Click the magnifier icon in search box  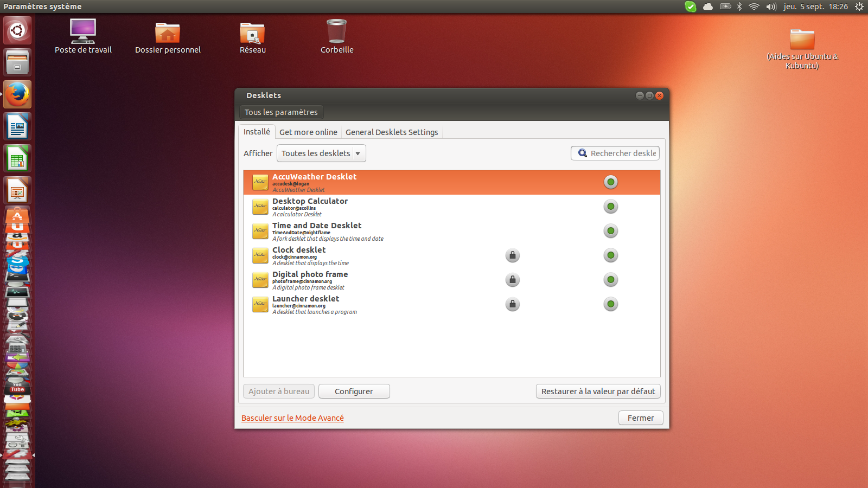click(583, 153)
